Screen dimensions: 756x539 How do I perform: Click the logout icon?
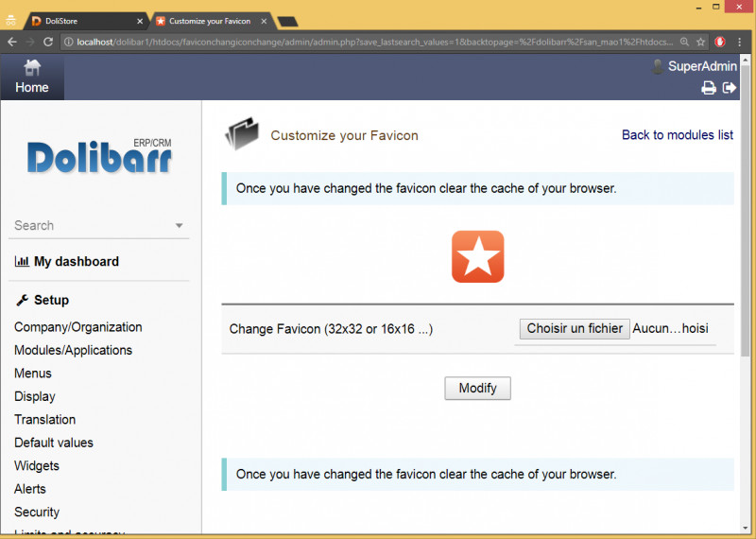click(730, 87)
